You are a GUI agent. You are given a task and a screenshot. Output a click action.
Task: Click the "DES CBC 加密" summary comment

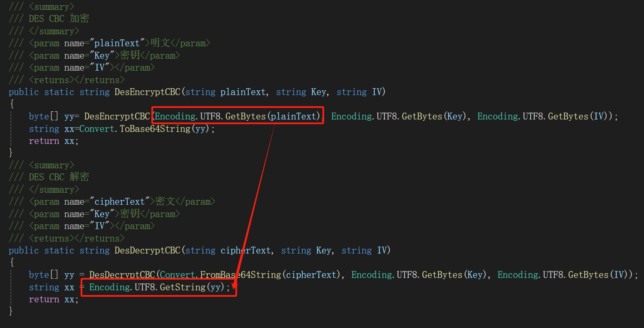(59, 19)
